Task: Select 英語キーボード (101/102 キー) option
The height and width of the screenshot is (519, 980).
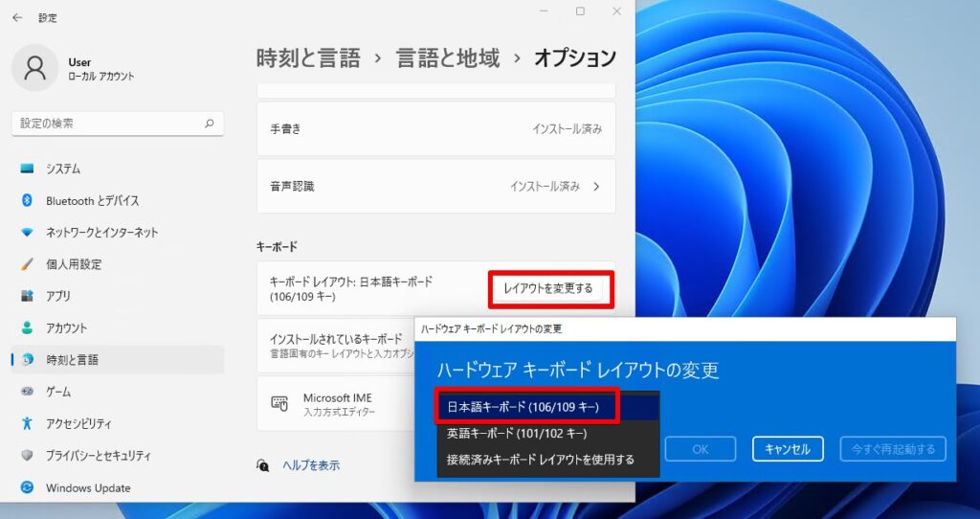Action: (547, 433)
